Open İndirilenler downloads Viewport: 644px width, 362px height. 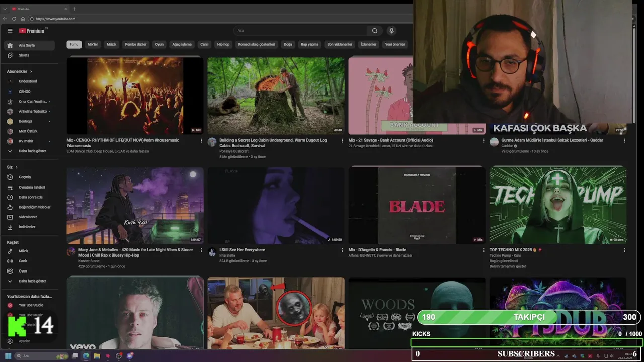coord(29,227)
